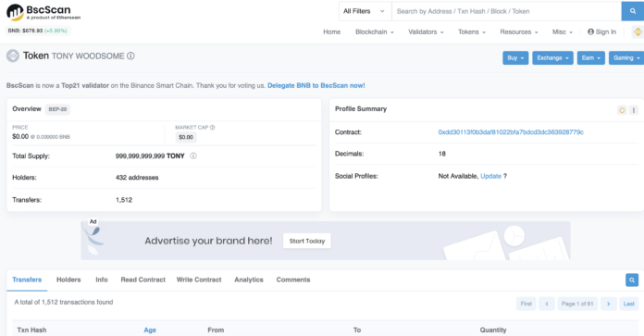Expand the Misc menu

(x=563, y=32)
